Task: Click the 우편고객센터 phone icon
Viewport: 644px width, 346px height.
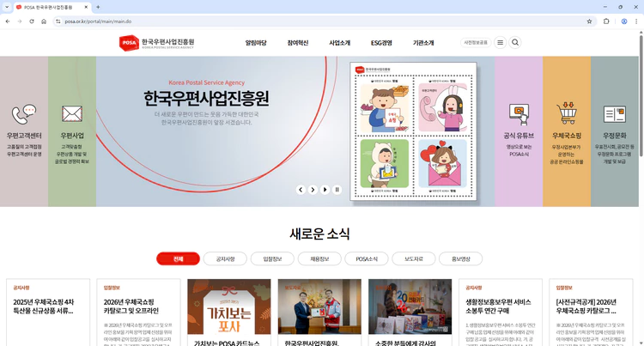Action: 24,113
